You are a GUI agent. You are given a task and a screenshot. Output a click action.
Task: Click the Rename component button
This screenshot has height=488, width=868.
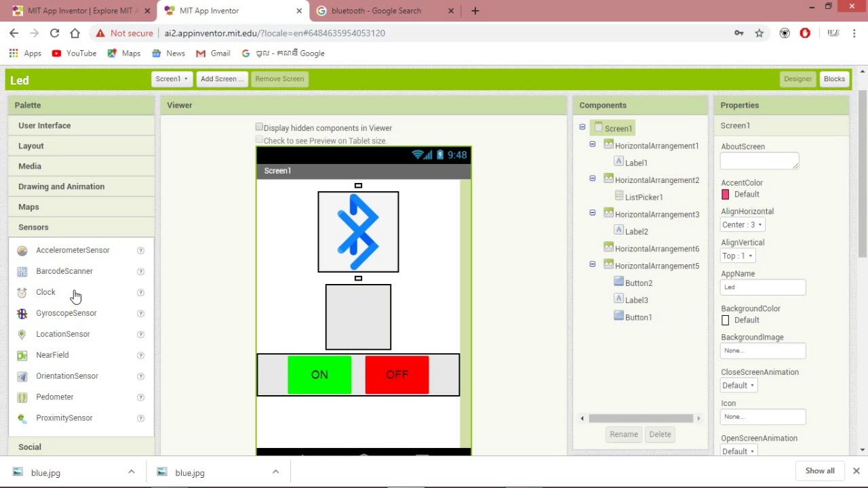(x=624, y=434)
